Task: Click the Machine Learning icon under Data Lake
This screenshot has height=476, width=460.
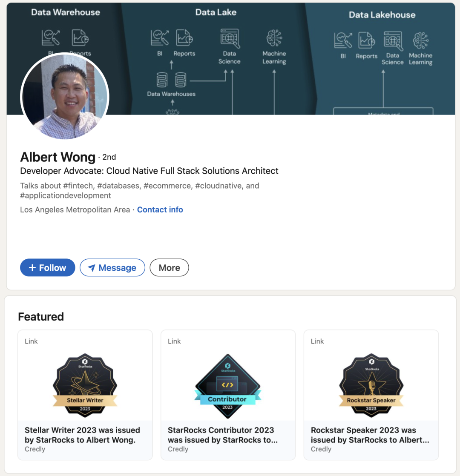Action: (274, 38)
